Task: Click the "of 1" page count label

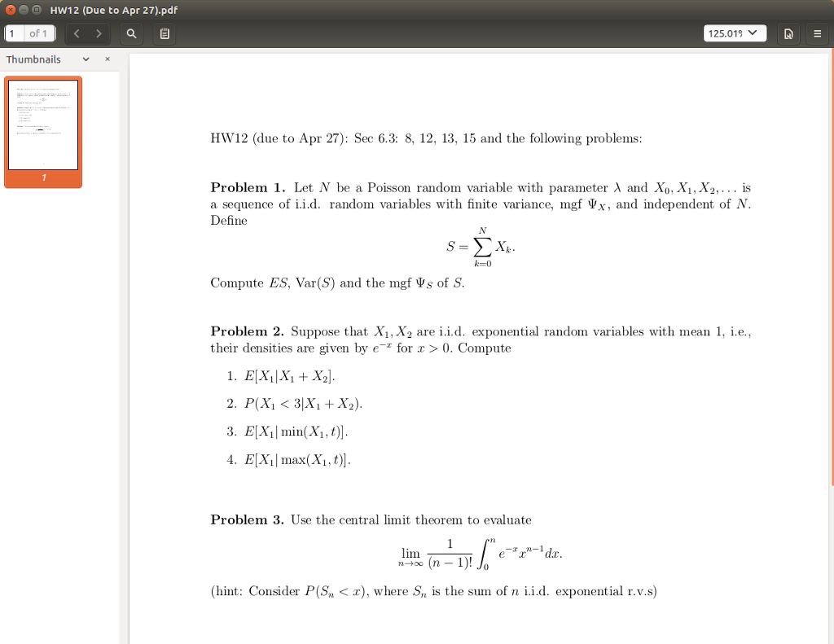Action: 38,33
